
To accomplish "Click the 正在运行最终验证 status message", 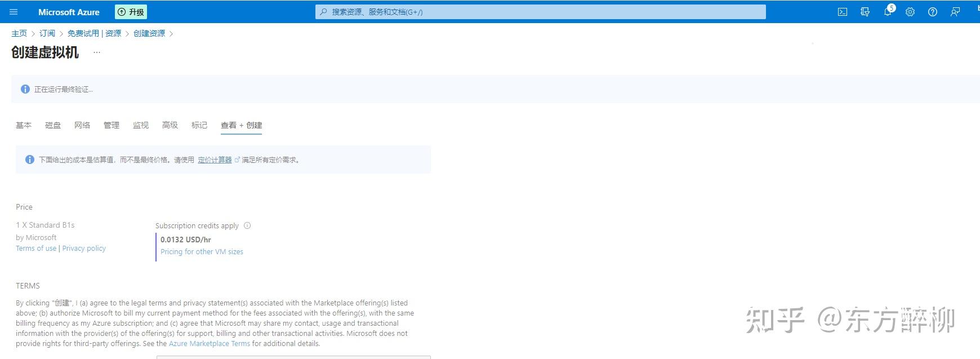I will pyautogui.click(x=64, y=89).
